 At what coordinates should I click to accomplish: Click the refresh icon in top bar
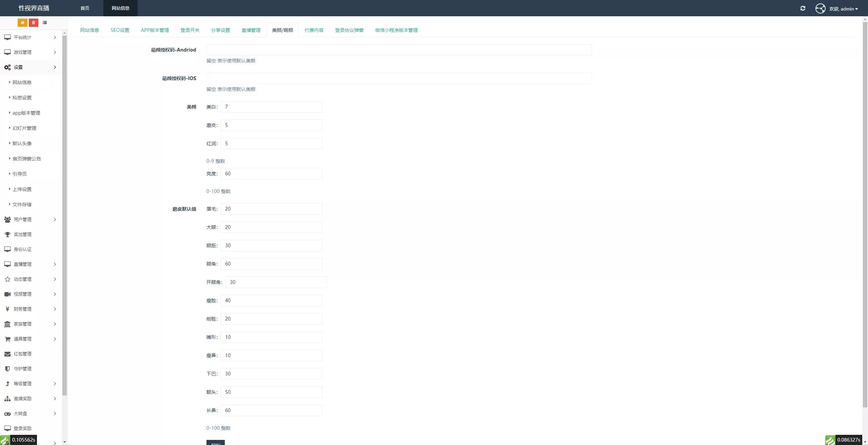coord(803,8)
